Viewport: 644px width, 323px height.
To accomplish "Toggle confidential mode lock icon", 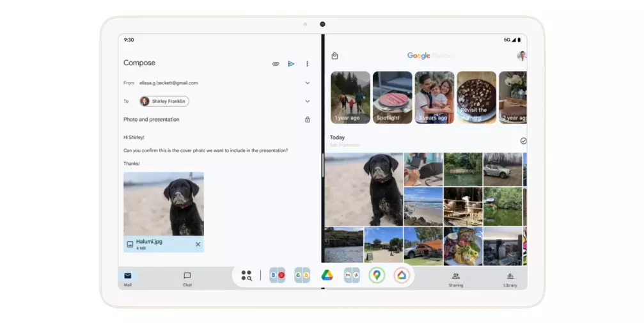I will point(307,120).
